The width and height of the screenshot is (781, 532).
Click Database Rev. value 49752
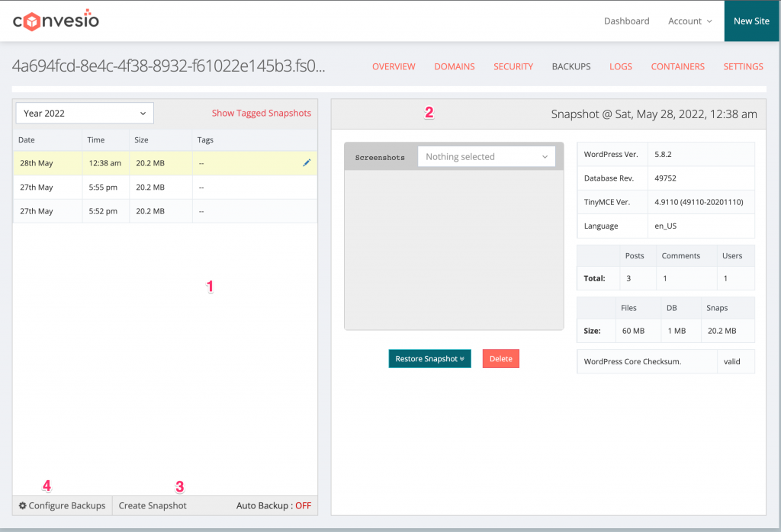click(665, 178)
